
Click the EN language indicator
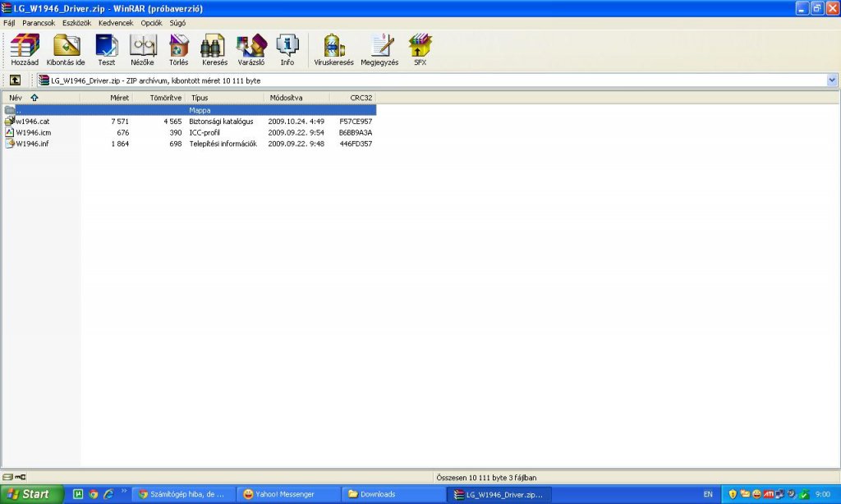coord(708,494)
